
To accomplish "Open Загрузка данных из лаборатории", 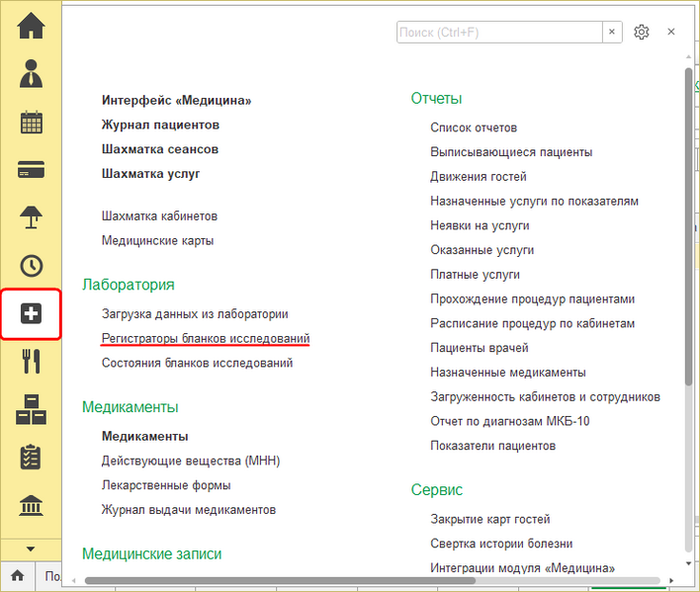I will coord(195,314).
